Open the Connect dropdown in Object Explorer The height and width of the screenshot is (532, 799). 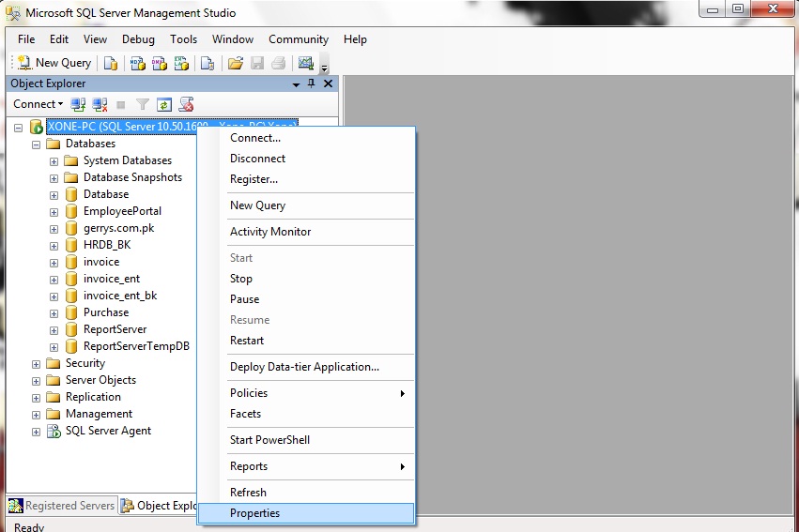[38, 104]
